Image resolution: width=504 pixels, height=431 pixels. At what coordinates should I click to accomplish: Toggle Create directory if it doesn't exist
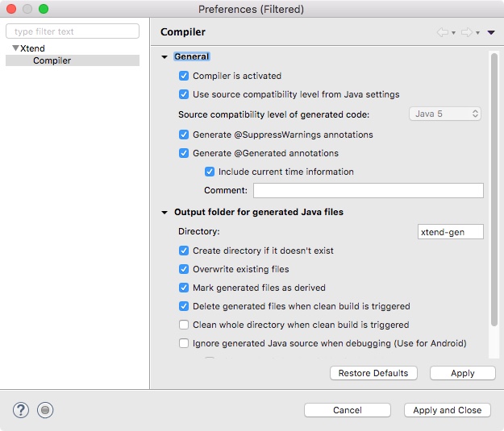(x=184, y=251)
